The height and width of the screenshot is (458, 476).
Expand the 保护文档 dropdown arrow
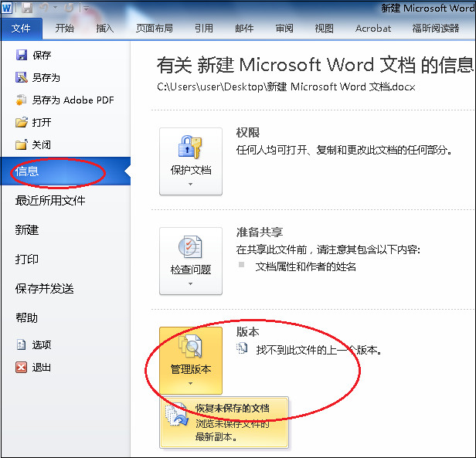click(x=191, y=185)
